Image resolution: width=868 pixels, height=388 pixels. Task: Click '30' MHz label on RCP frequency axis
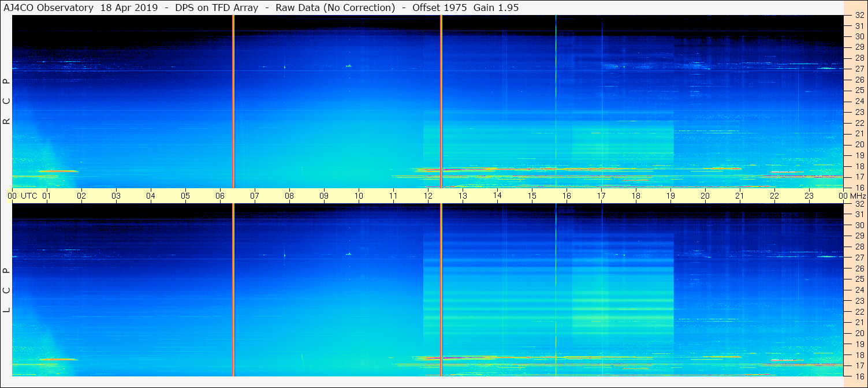[x=859, y=36]
